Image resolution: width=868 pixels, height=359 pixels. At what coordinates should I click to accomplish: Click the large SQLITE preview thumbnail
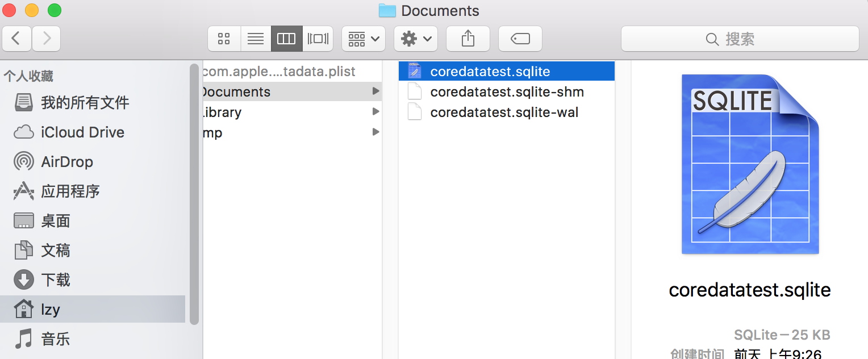click(x=750, y=165)
